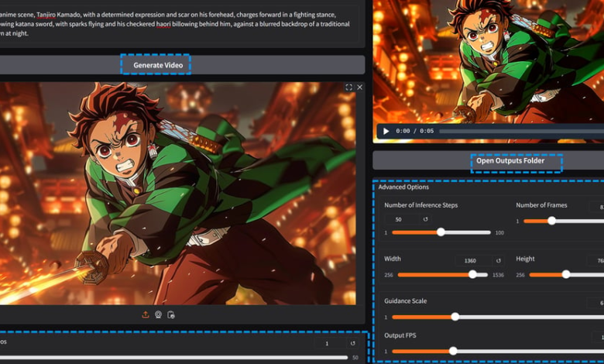
Task: Remove the uploaded input image
Action: click(360, 88)
